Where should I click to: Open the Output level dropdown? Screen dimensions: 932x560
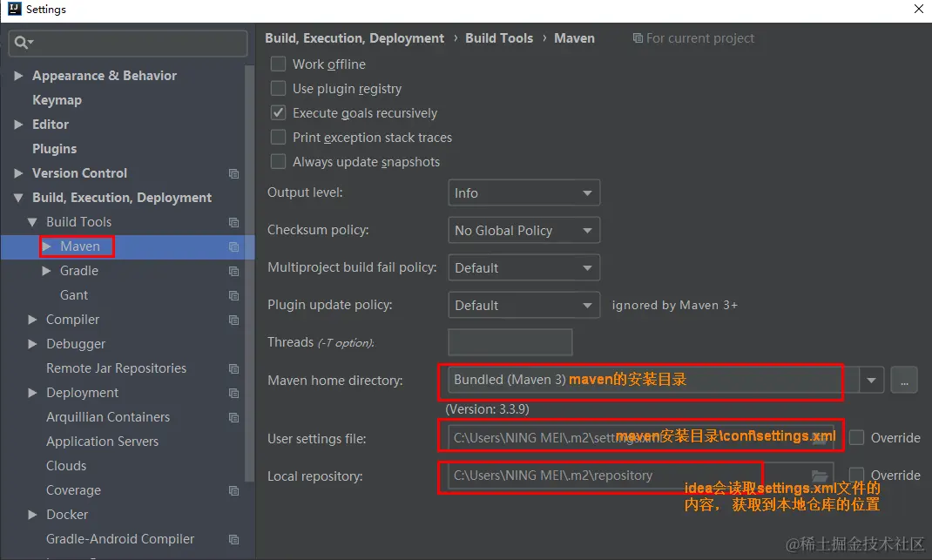[523, 192]
